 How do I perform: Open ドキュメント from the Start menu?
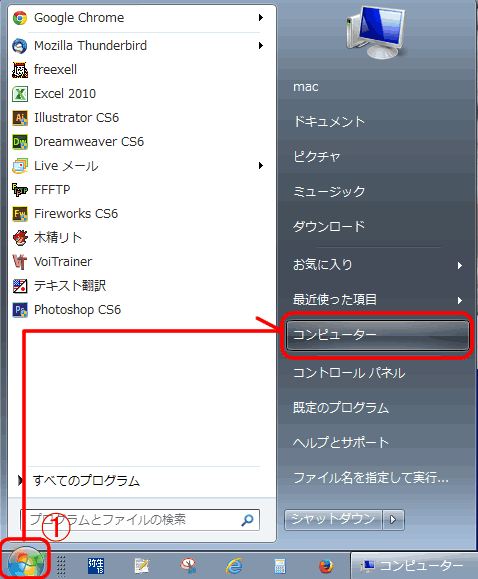[329, 121]
